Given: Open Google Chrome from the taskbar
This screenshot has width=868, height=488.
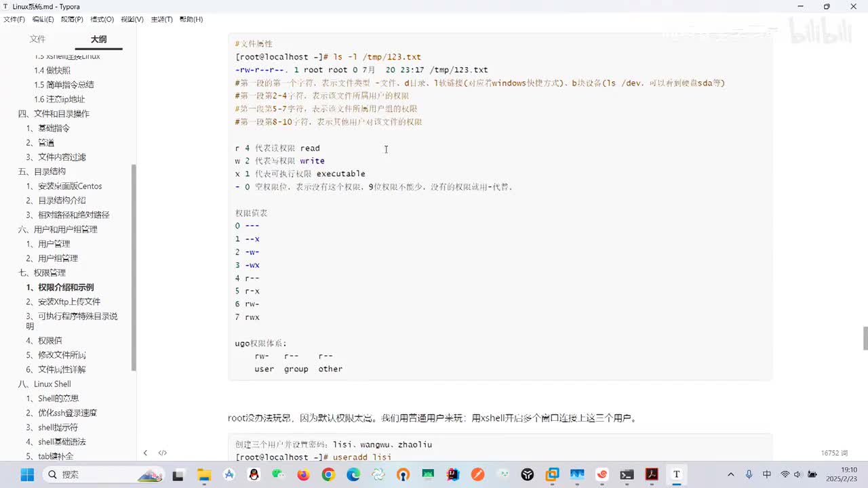Looking at the screenshot, I should [328, 474].
